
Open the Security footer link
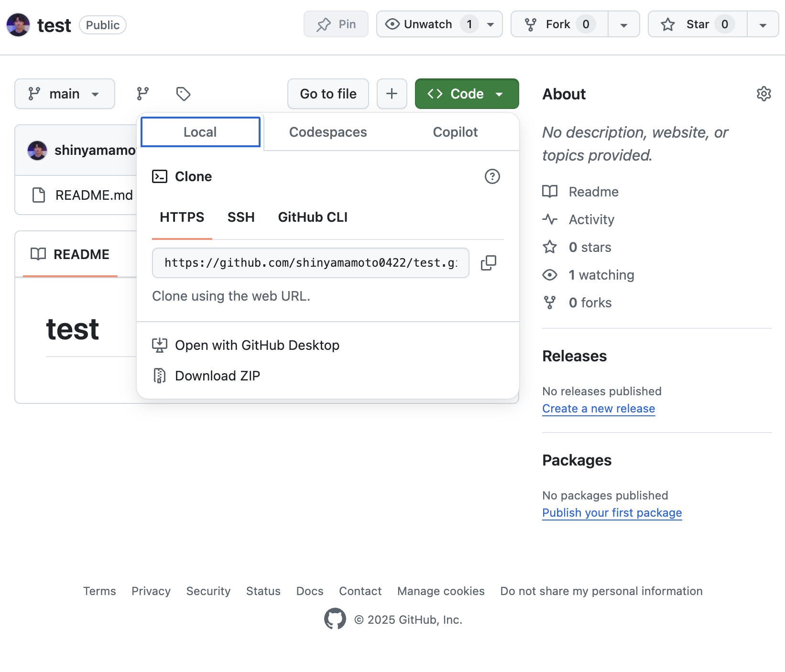[x=208, y=591]
